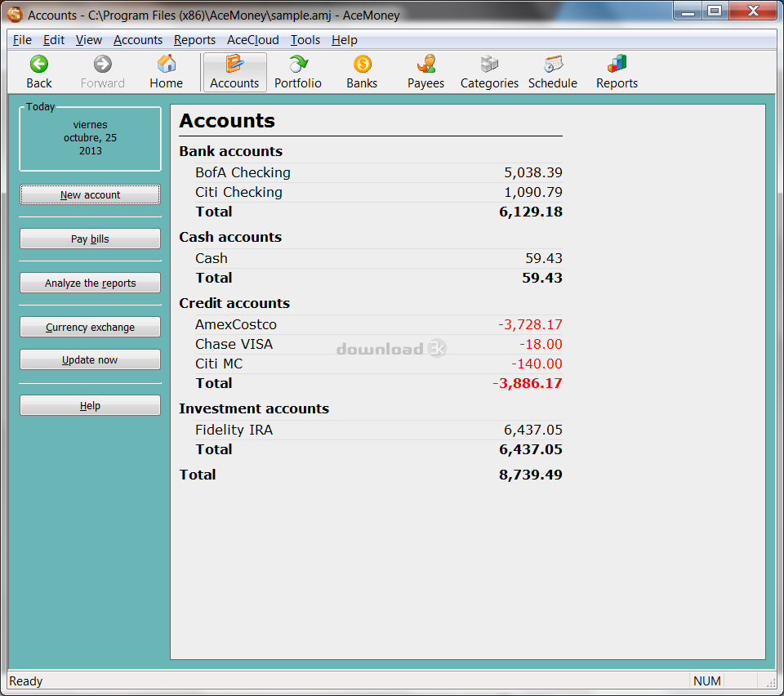
Task: Click the Ready status bar text
Action: coord(26,681)
